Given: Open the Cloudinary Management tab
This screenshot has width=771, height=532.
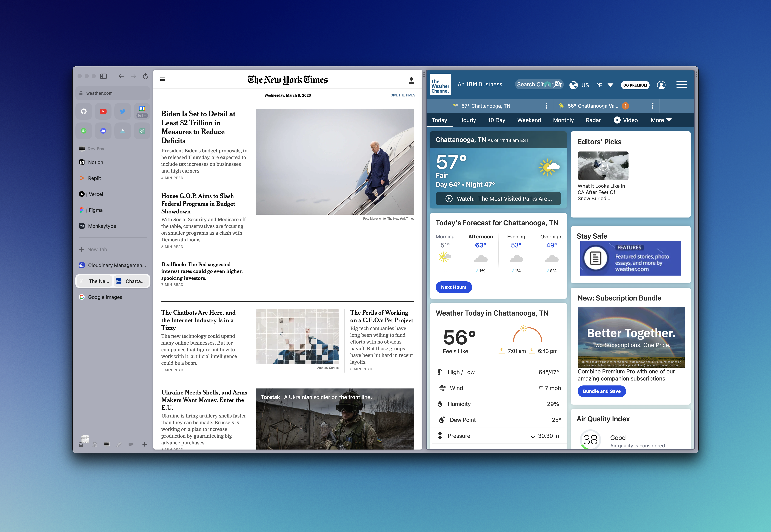Looking at the screenshot, I should (x=113, y=265).
